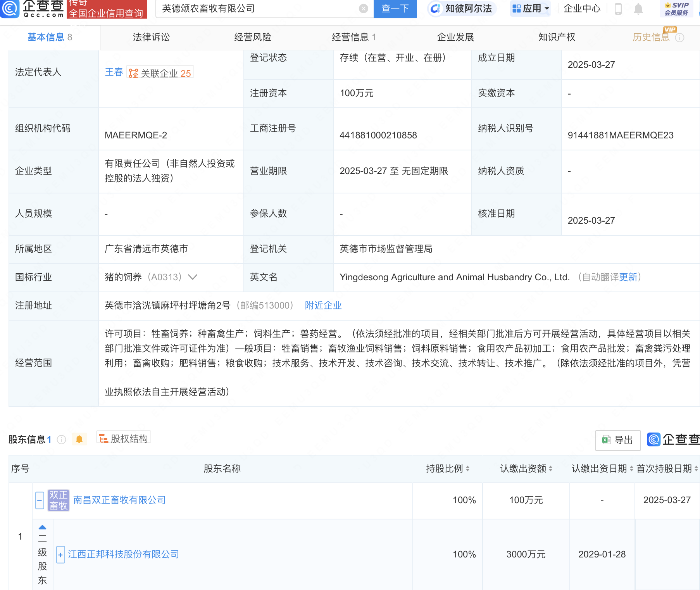The image size is (700, 590).
Task: Open the SVIP member service icon
Action: 676,9
